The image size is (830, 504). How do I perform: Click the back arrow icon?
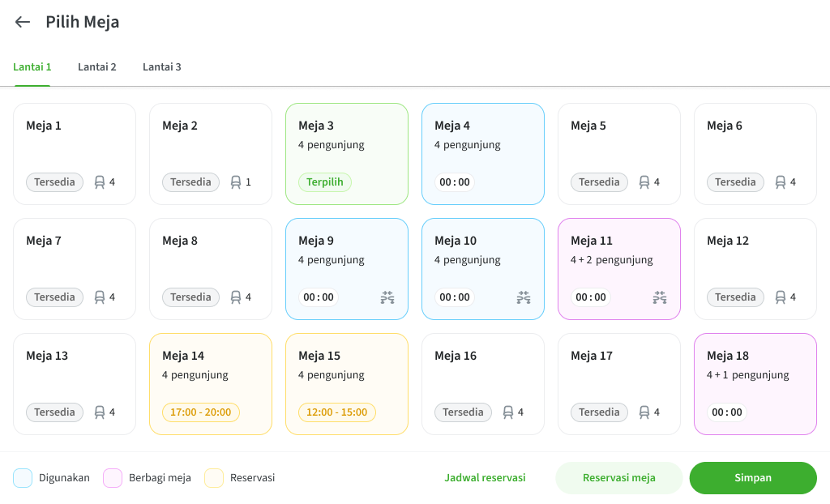point(23,22)
